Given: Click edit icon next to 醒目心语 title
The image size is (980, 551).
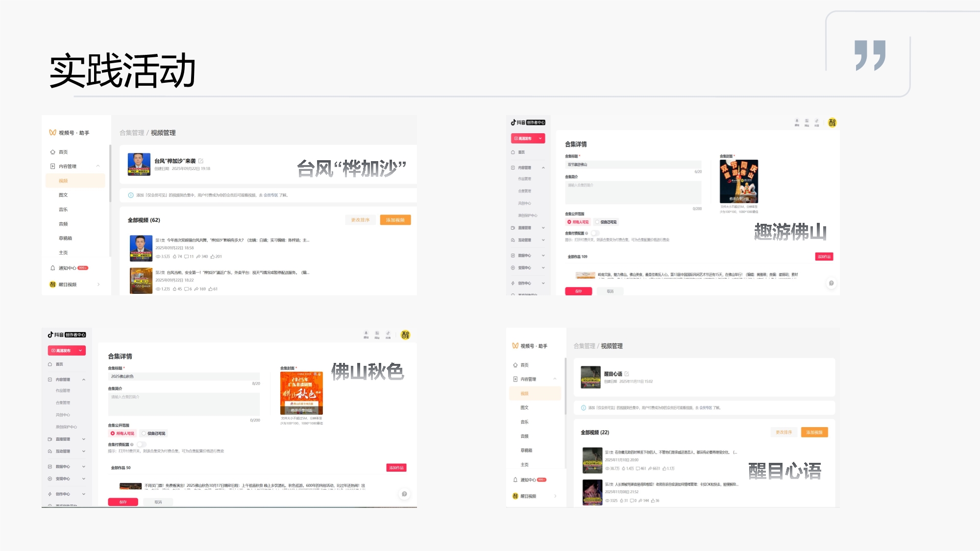Looking at the screenshot, I should [x=627, y=374].
